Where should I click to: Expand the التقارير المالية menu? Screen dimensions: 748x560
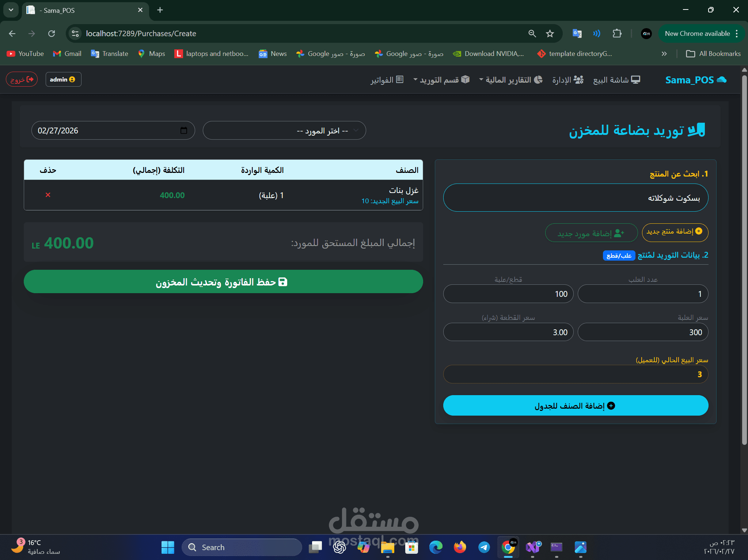click(510, 80)
